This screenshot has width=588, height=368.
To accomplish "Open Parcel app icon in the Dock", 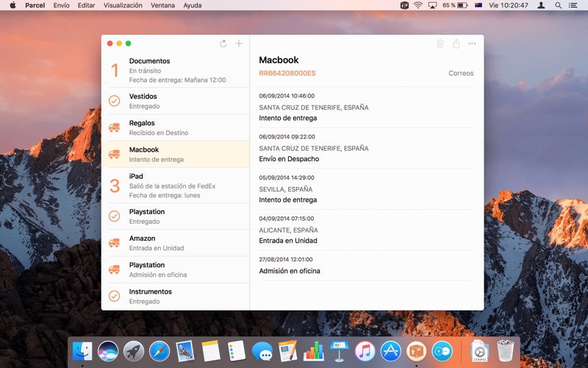I will click(x=416, y=352).
